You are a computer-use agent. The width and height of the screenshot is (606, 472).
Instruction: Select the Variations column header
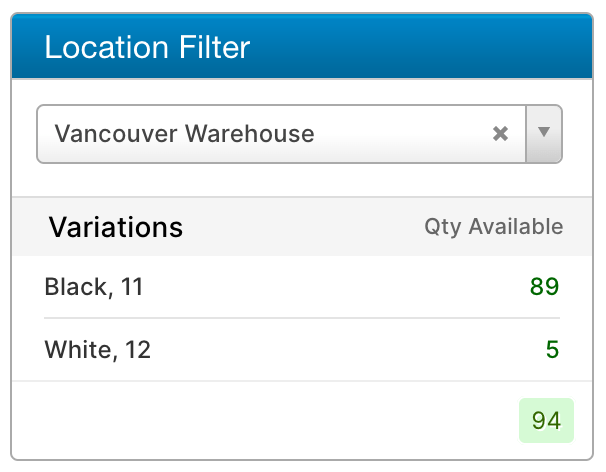115,227
